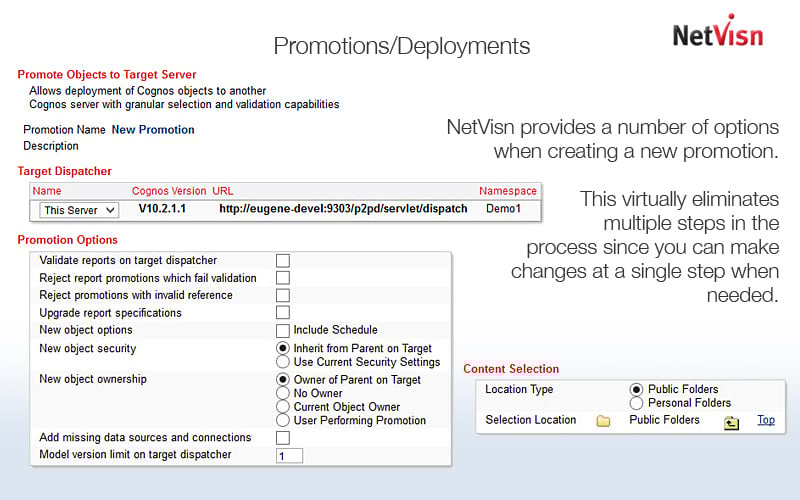
Task: Click the yellow folder icon beside Selection Location
Action: [603, 421]
